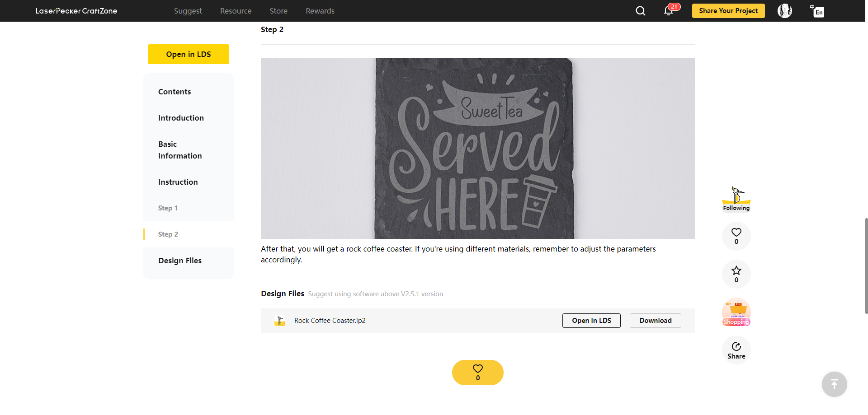
Task: Jump to Step 1 in contents
Action: tap(168, 208)
